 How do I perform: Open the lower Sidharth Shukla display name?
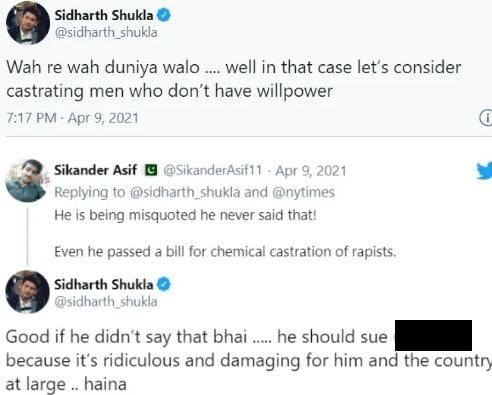(x=104, y=284)
